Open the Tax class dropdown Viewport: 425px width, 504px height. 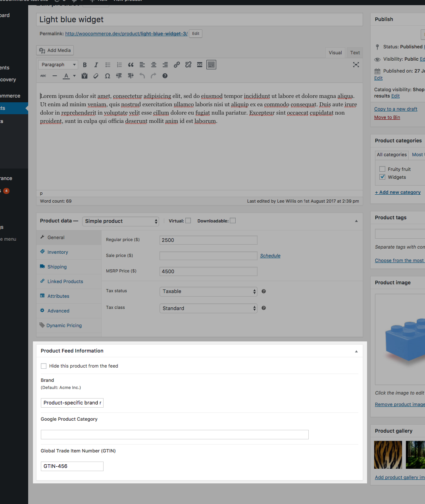point(208,308)
